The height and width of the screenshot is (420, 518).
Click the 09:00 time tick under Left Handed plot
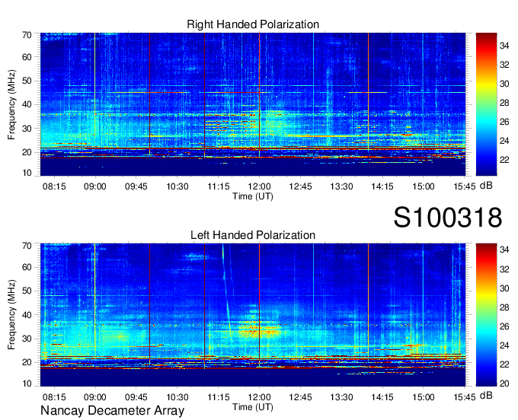[x=95, y=397]
